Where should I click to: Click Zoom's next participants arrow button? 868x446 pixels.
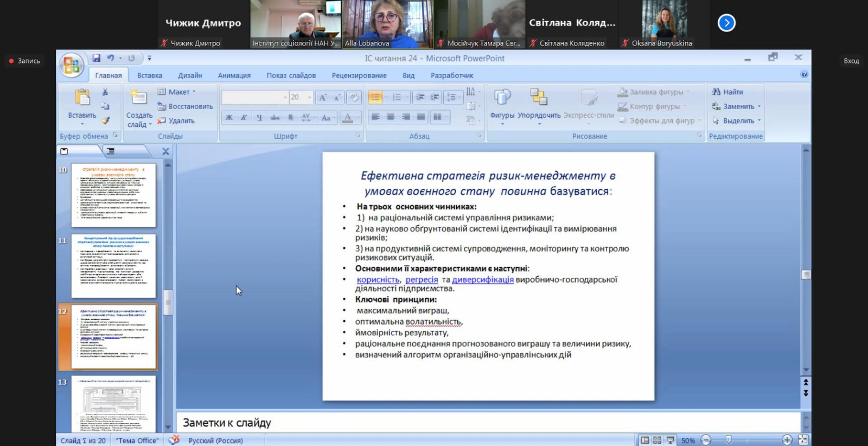[x=726, y=23]
